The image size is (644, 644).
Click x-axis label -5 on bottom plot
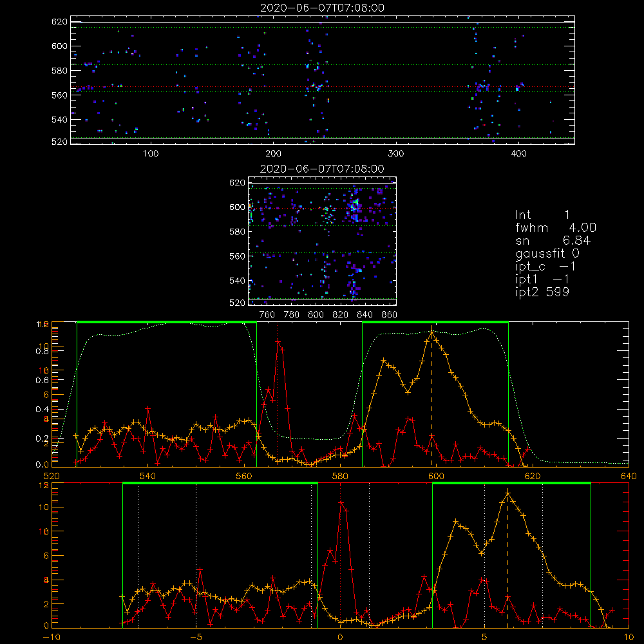click(196, 637)
